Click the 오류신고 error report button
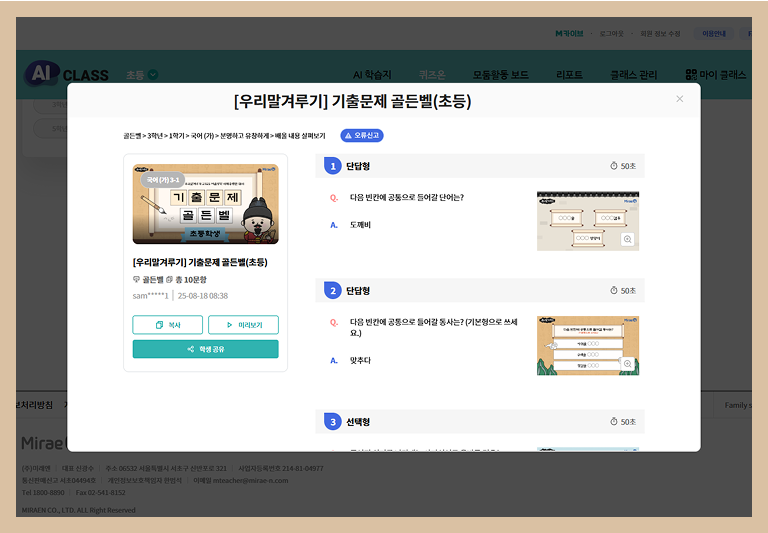This screenshot has height=533, width=768. (x=362, y=135)
